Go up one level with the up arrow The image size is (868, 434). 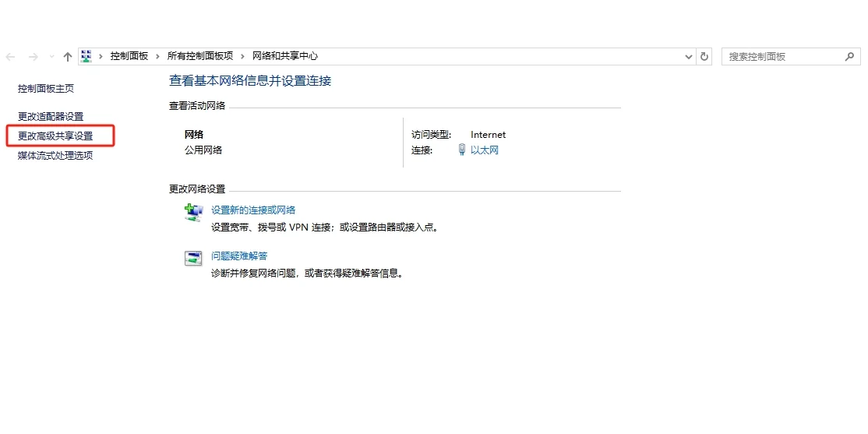tap(68, 56)
